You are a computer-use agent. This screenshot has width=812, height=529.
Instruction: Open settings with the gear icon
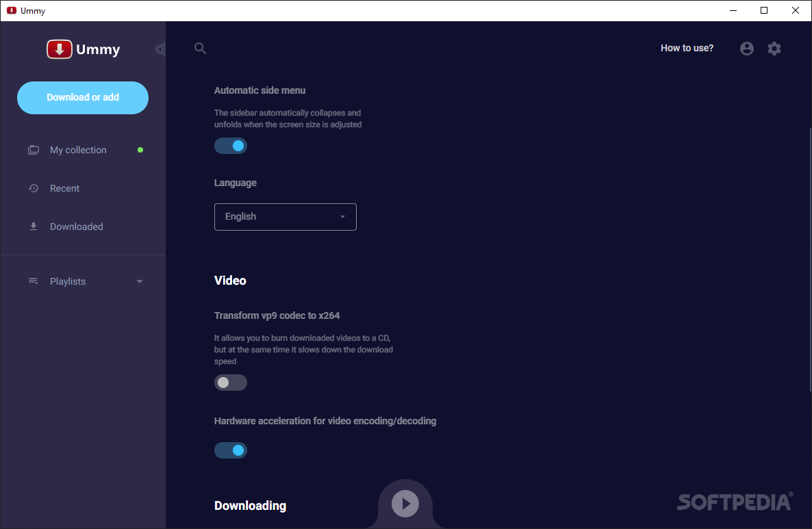[x=774, y=48]
